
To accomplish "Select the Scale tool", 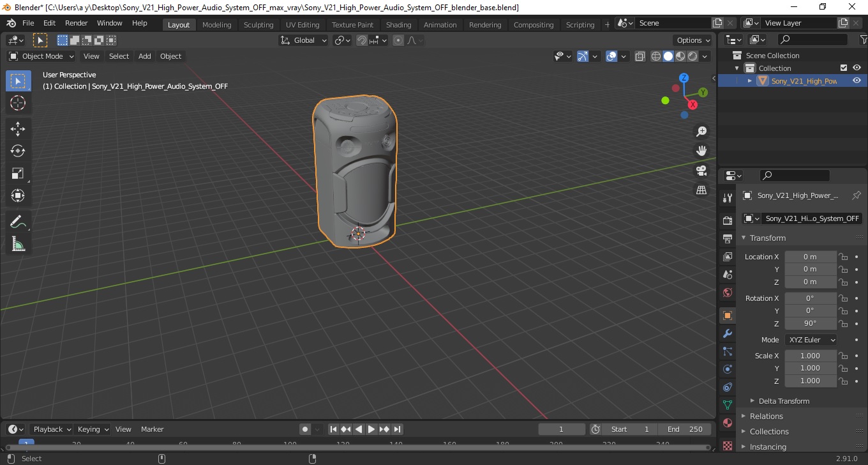I will click(x=18, y=173).
